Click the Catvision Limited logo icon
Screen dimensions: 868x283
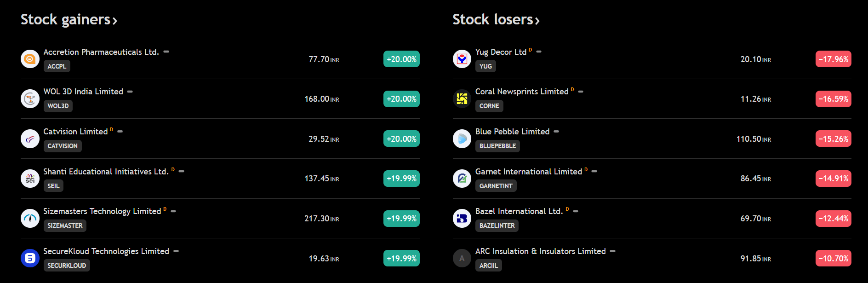pos(30,139)
